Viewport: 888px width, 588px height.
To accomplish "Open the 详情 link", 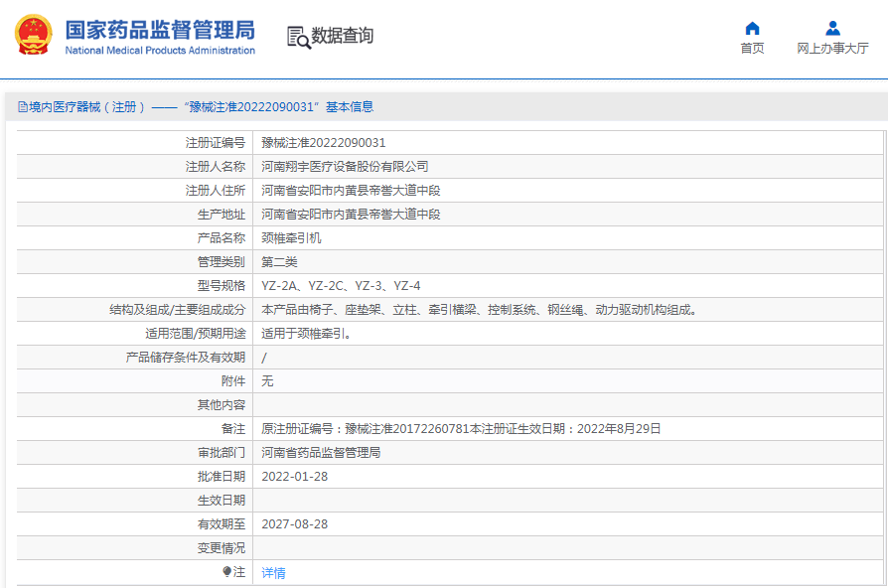I will click(x=273, y=573).
